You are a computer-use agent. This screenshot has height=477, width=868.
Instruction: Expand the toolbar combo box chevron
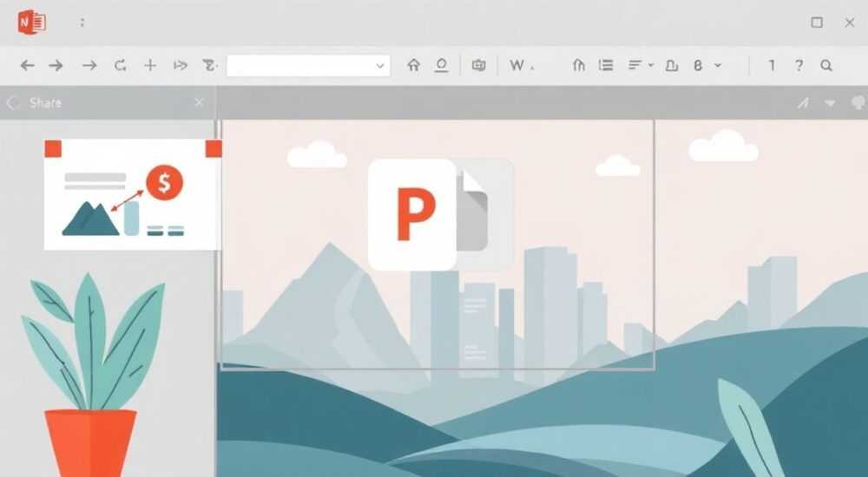coord(380,66)
